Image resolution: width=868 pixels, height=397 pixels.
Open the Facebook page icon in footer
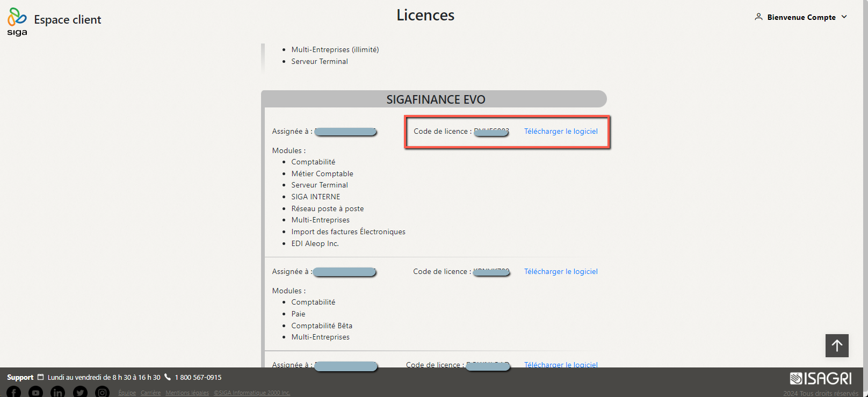[14, 392]
